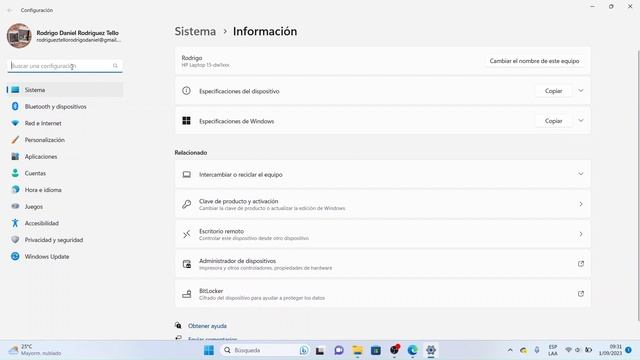Open Administrador de dispositivos
This screenshot has width=640, height=360.
coord(382,264)
